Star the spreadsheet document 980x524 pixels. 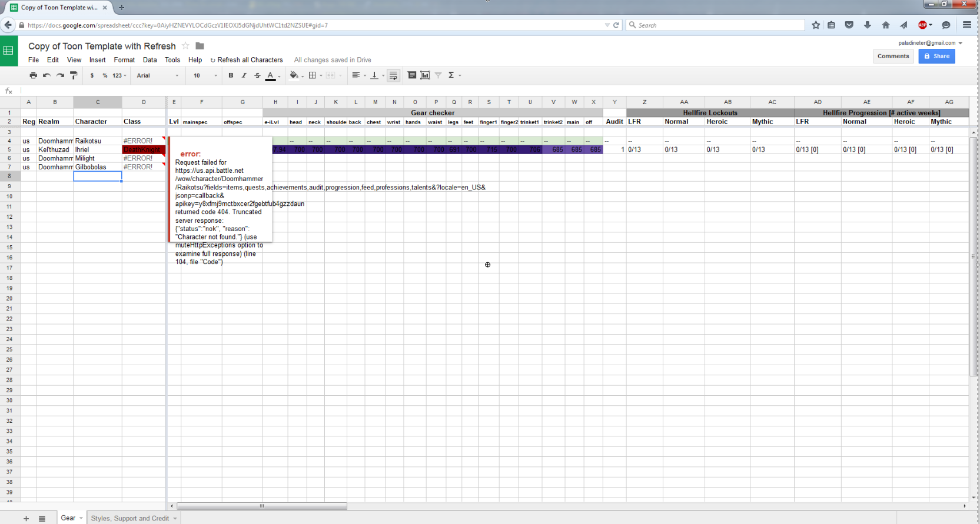(x=185, y=46)
